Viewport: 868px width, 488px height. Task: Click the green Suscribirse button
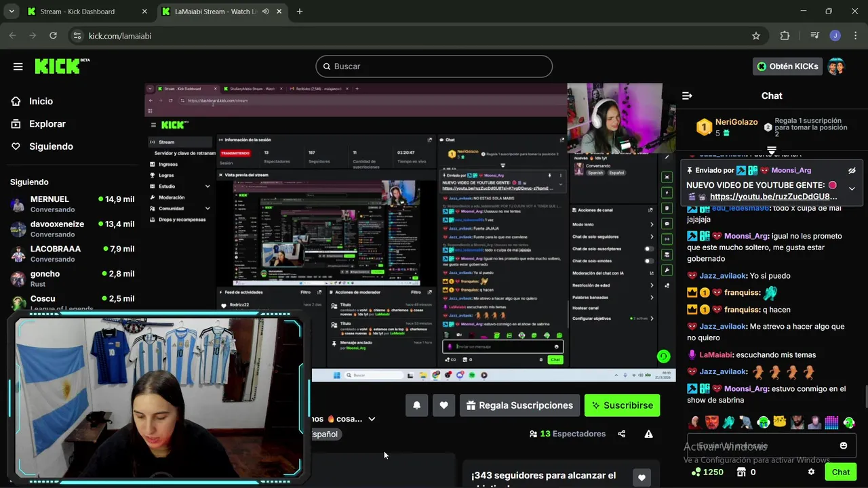[622, 405]
